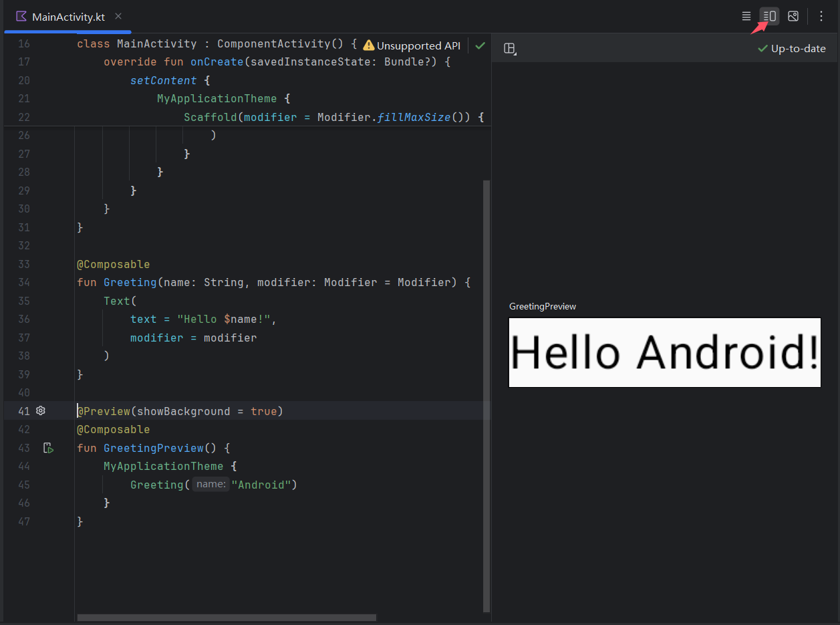
Task: Click fillMaxSize call on line 22
Action: point(414,117)
